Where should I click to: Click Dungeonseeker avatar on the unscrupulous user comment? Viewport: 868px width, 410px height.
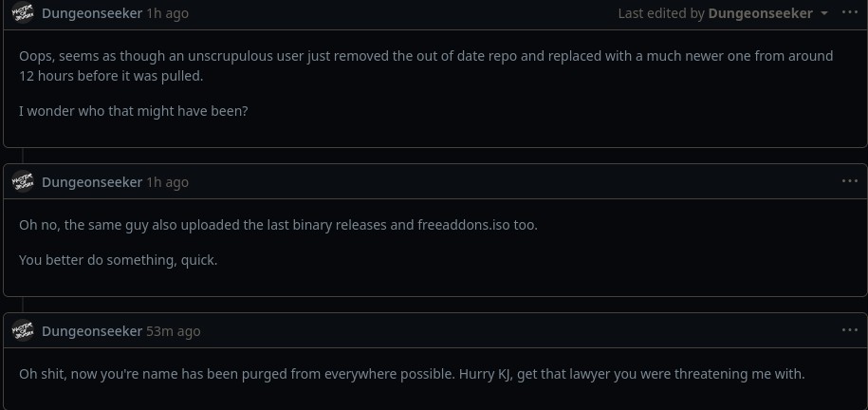pos(23,12)
